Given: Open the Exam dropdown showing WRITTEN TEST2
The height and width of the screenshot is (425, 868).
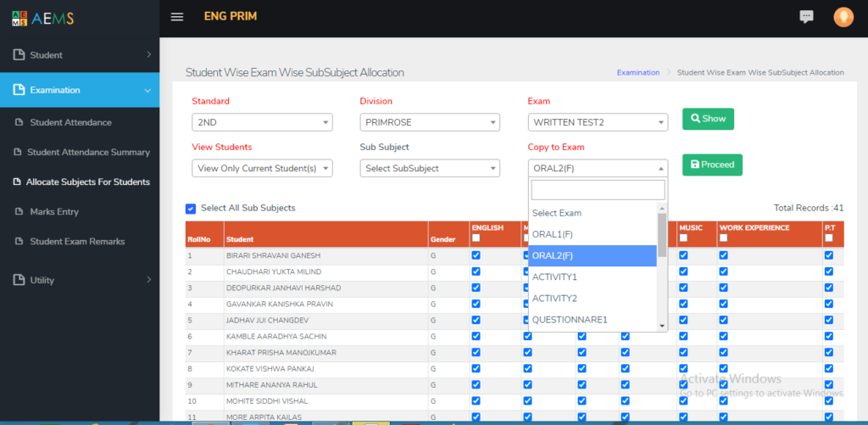Looking at the screenshot, I should point(598,122).
